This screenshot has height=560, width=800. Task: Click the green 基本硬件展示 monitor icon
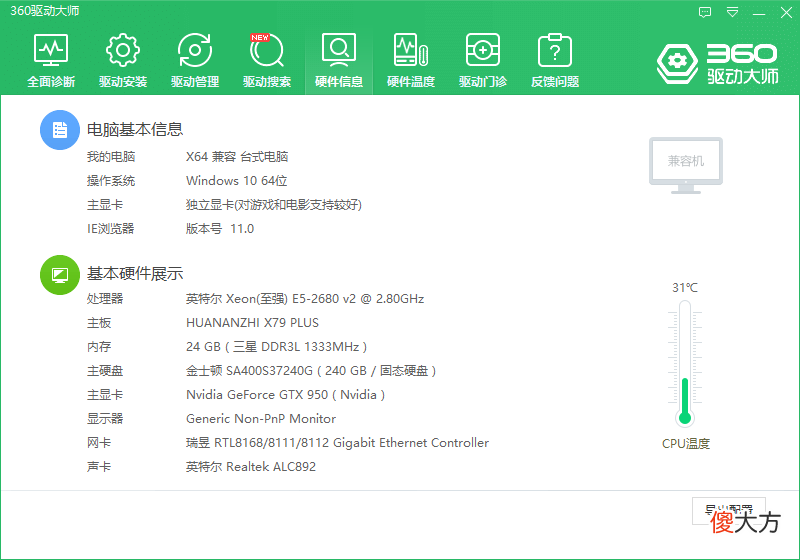[x=60, y=275]
